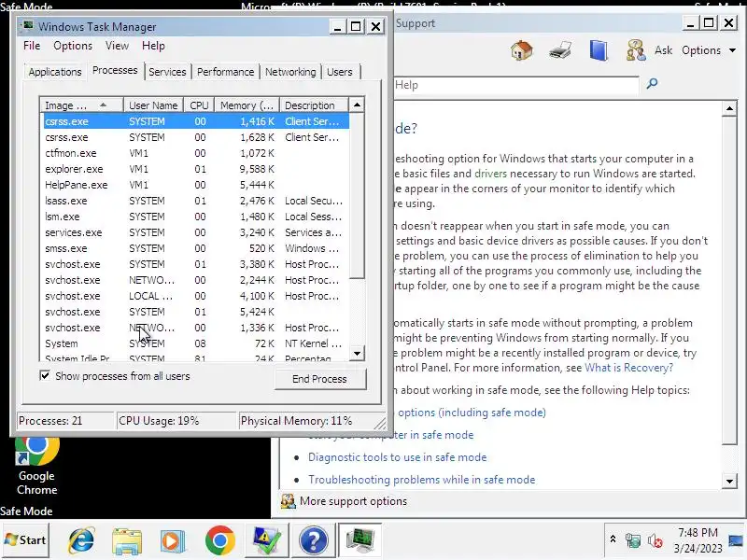Image resolution: width=747 pixels, height=560 pixels.
Task: Click More support options link
Action: [354, 501]
